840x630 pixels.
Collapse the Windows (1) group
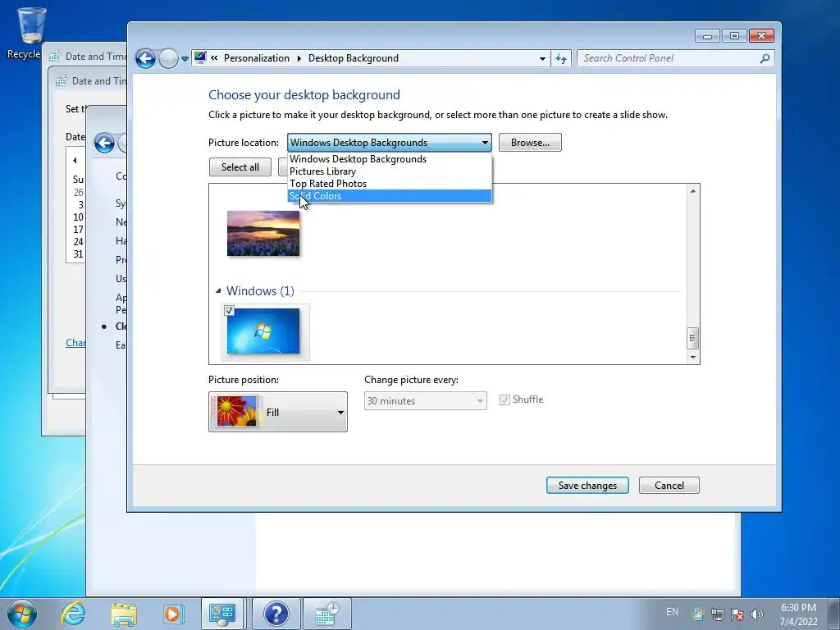click(x=218, y=291)
